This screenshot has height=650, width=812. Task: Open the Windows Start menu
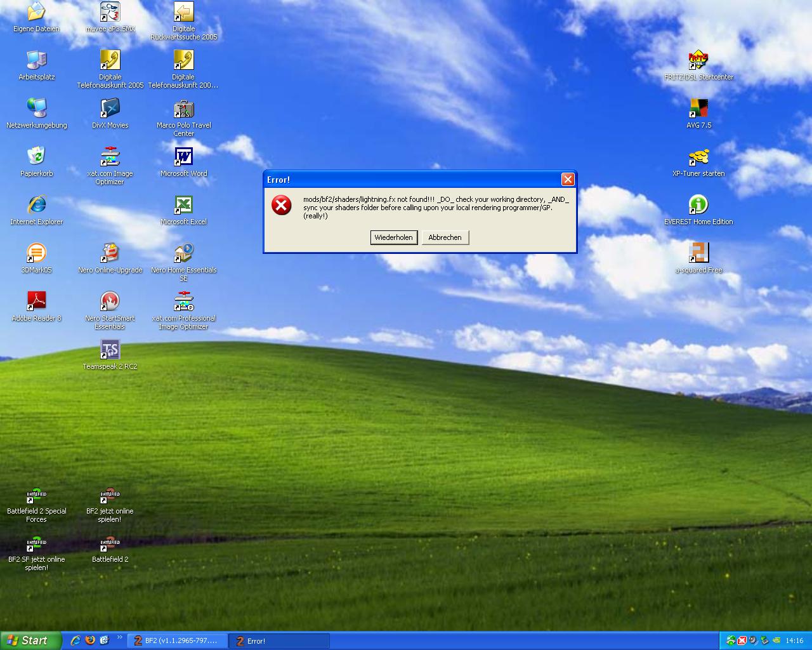pos(30,640)
